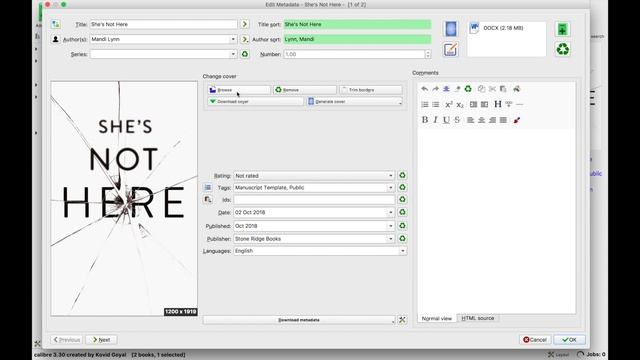Clear the rating with its green icon
Viewport: 640px width, 360px height.
402,175
